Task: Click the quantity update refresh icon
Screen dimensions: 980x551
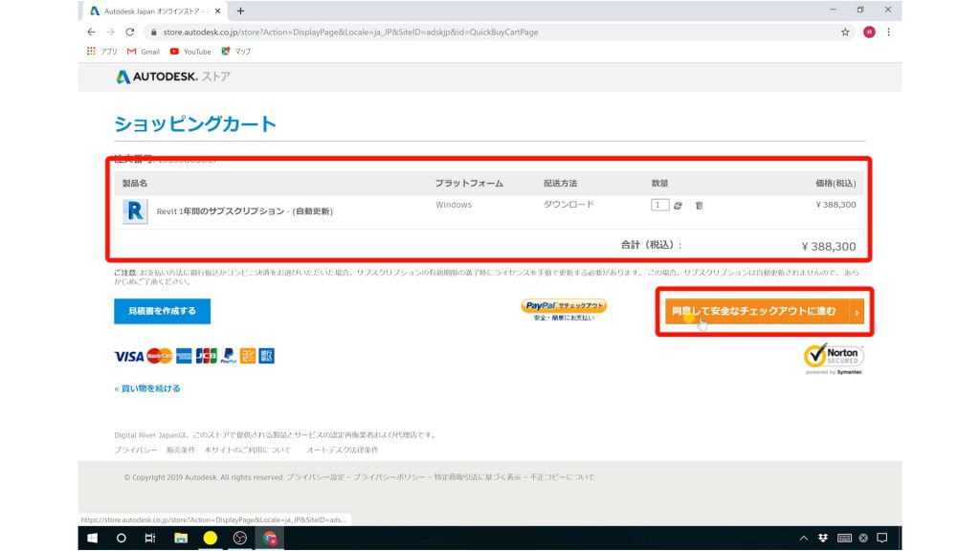Action: coord(678,205)
